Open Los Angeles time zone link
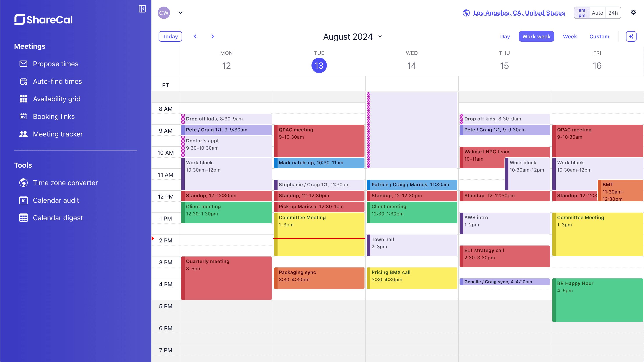644x362 pixels. coord(519,13)
